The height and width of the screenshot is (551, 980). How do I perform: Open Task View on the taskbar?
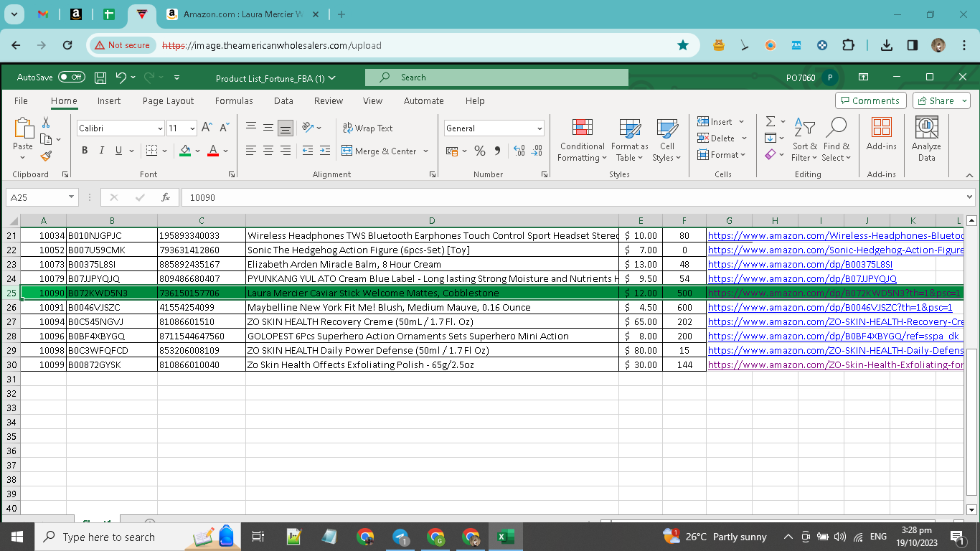tap(259, 537)
